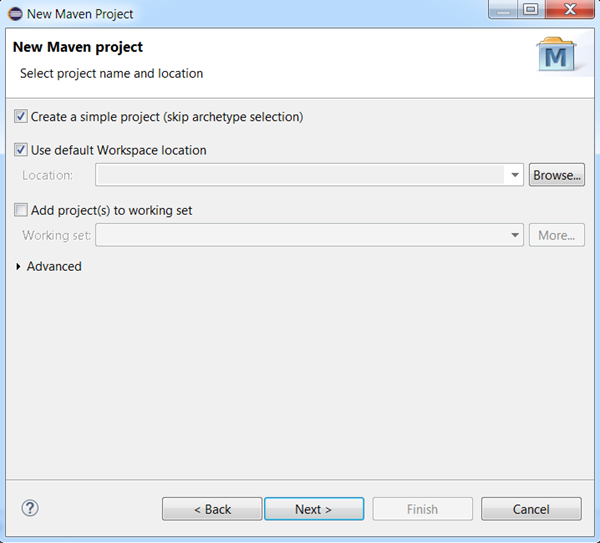Viewport: 600px width, 543px height.
Task: Maximize the New Maven Project window
Action: [530, 10]
